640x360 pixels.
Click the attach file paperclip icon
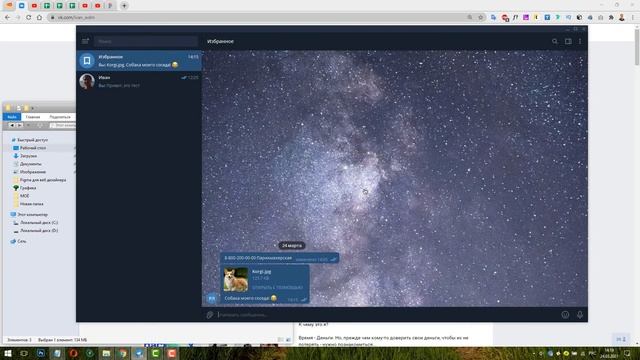[210, 315]
